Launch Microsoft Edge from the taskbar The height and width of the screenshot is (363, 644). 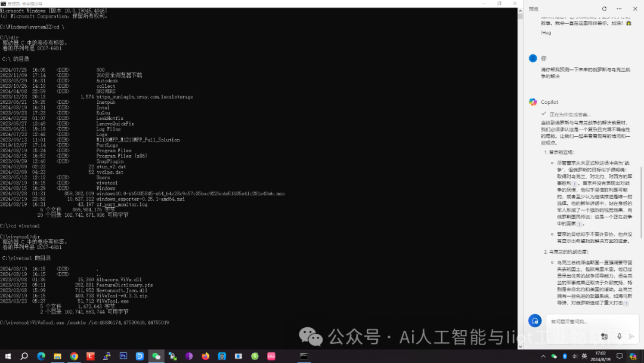click(x=41, y=356)
